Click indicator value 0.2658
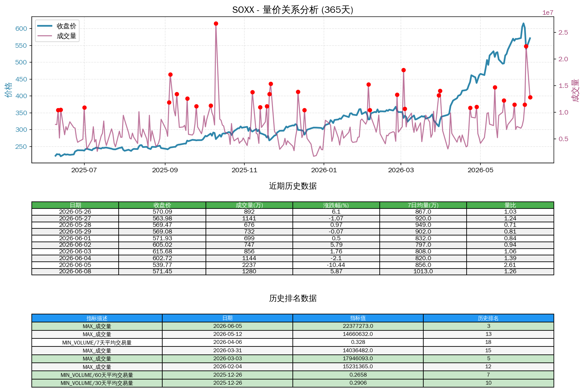Screen dimensions: 584x392 pos(358,375)
